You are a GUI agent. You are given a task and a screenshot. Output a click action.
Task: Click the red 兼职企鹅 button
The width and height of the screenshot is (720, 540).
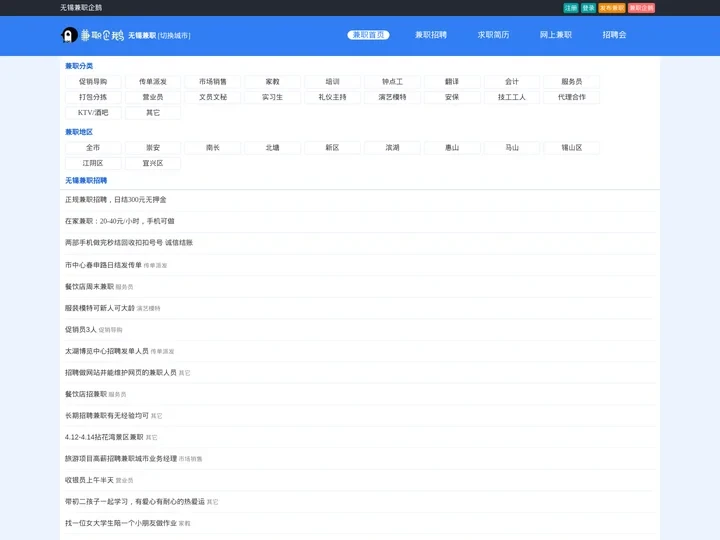click(x=641, y=8)
